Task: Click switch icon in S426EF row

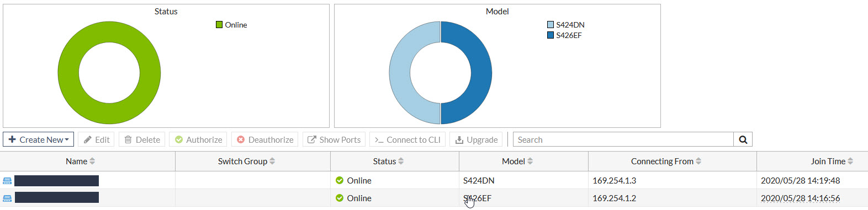Action: tap(7, 198)
